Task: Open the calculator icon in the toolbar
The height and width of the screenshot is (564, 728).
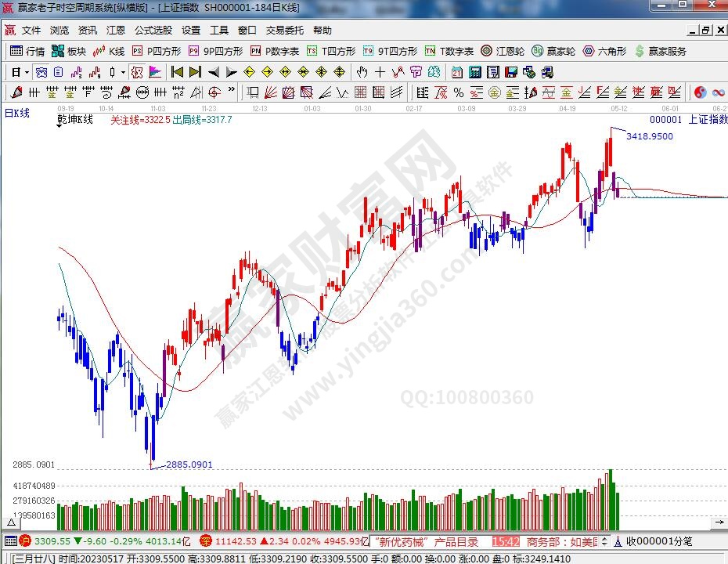Action: click(475, 72)
